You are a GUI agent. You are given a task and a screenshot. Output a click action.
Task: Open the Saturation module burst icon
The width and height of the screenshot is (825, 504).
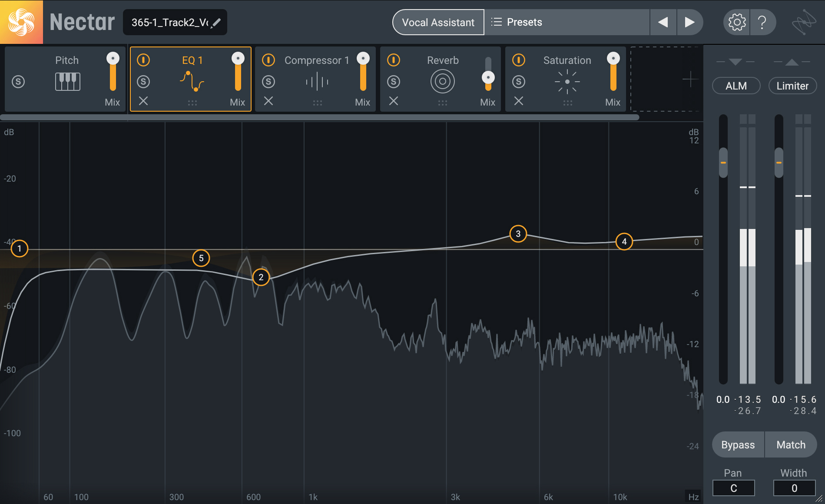click(567, 82)
